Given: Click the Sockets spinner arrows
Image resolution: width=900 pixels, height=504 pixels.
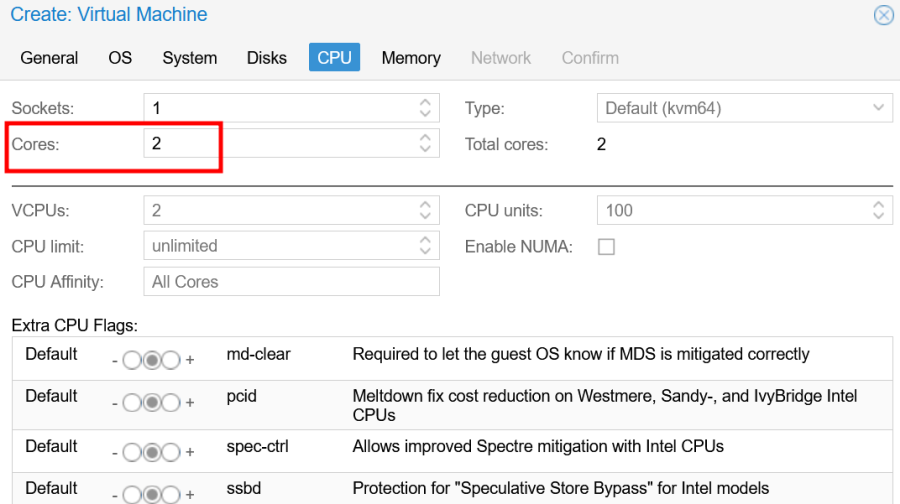Looking at the screenshot, I should (x=425, y=108).
